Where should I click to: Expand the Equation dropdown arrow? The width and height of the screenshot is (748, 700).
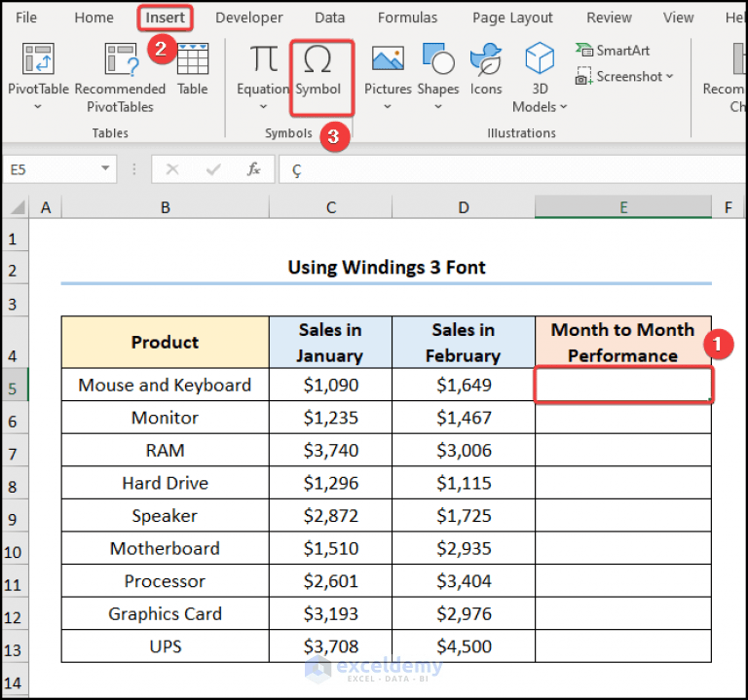pos(263,107)
